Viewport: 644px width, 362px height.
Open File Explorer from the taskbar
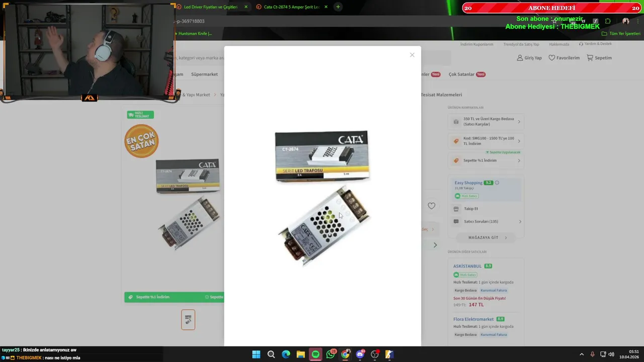(300, 354)
